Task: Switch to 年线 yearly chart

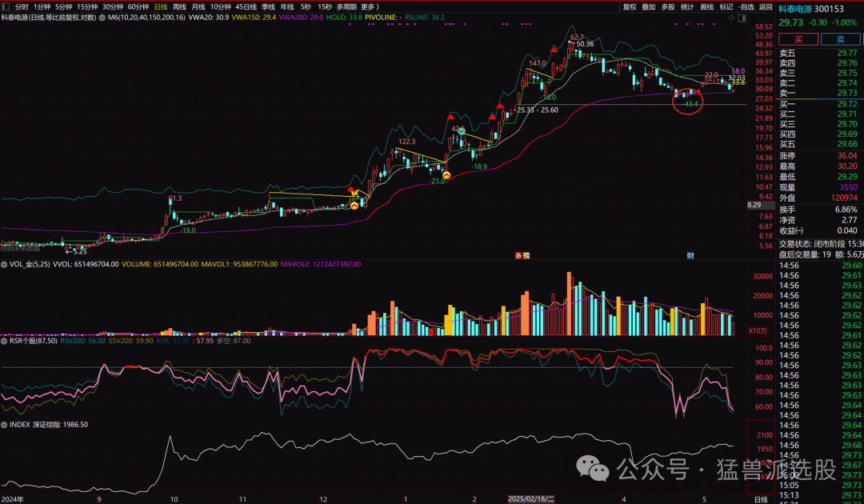Action: click(x=287, y=6)
